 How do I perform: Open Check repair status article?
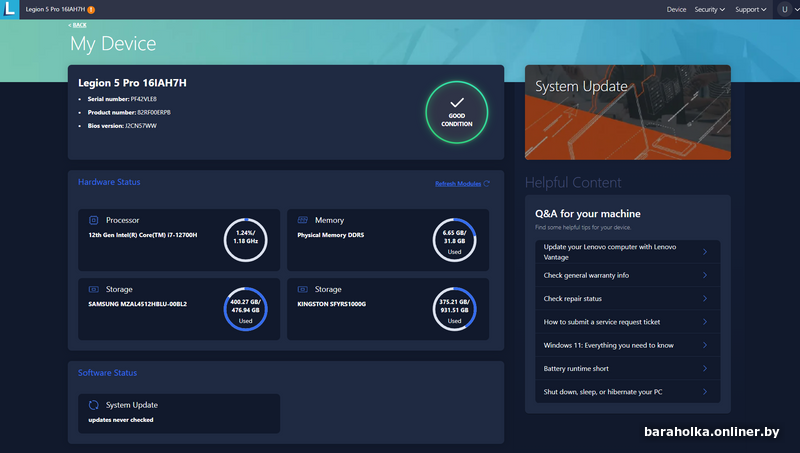click(x=628, y=298)
